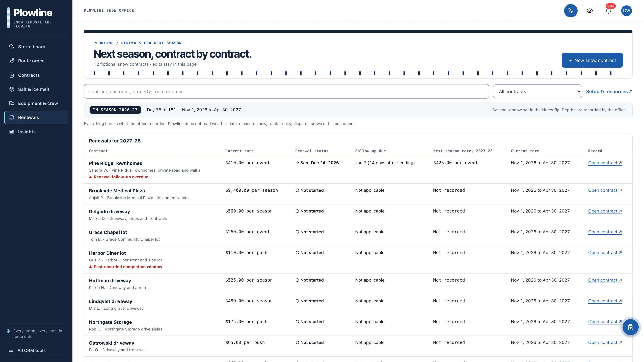The image size is (644, 362).
Task: Focus the contract search input field
Action: pyautogui.click(x=286, y=92)
